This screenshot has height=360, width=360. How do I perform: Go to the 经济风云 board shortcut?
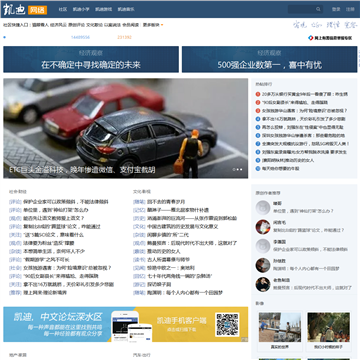click(58, 25)
